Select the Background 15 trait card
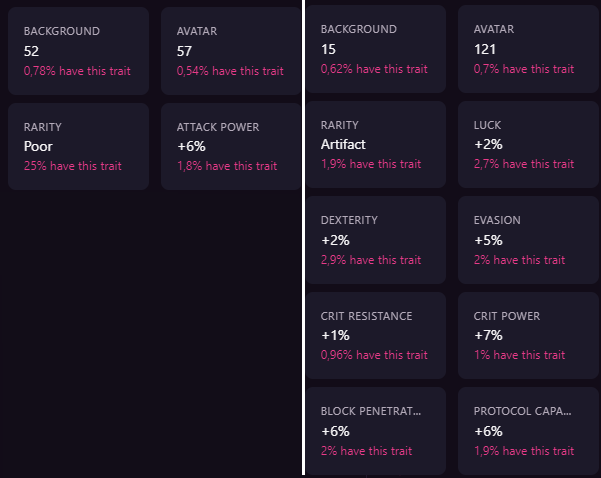 click(x=376, y=49)
